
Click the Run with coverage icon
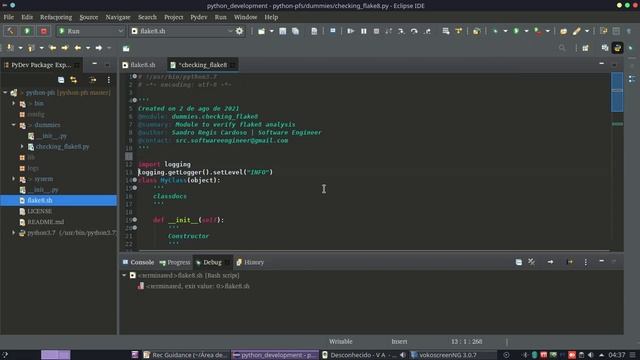coord(538,31)
